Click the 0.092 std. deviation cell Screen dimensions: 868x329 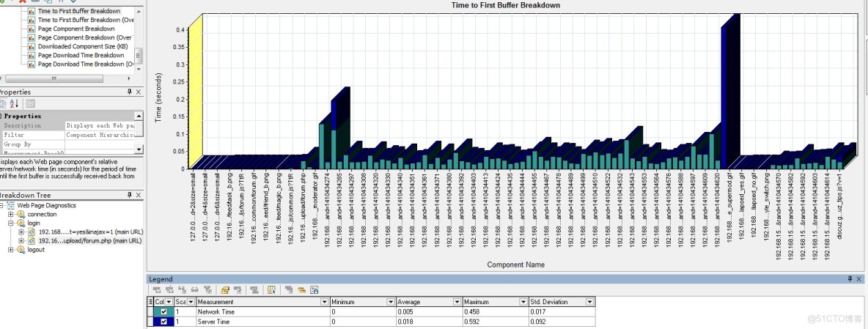pyautogui.click(x=562, y=322)
